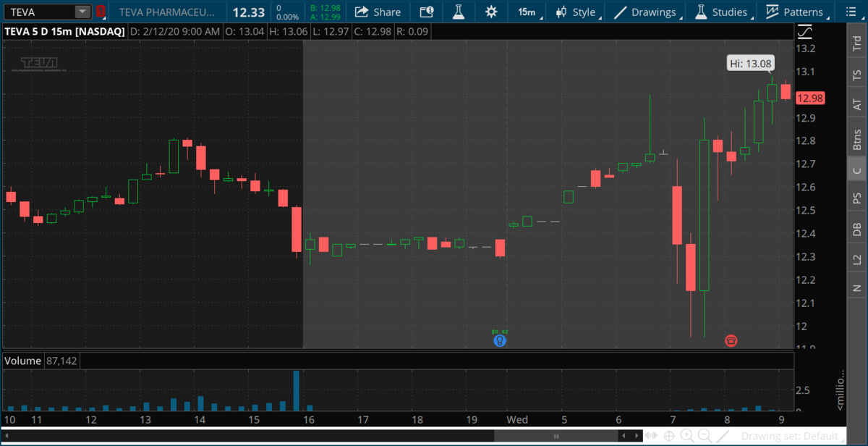Open the Drawings menu
Image resolution: width=868 pixels, height=446 pixels.
(644, 12)
